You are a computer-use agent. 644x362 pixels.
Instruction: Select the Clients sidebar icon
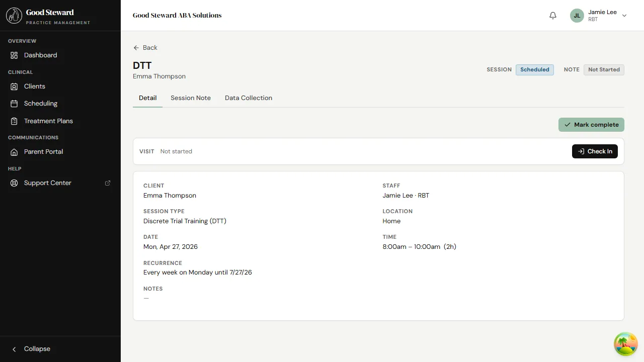click(x=13, y=86)
